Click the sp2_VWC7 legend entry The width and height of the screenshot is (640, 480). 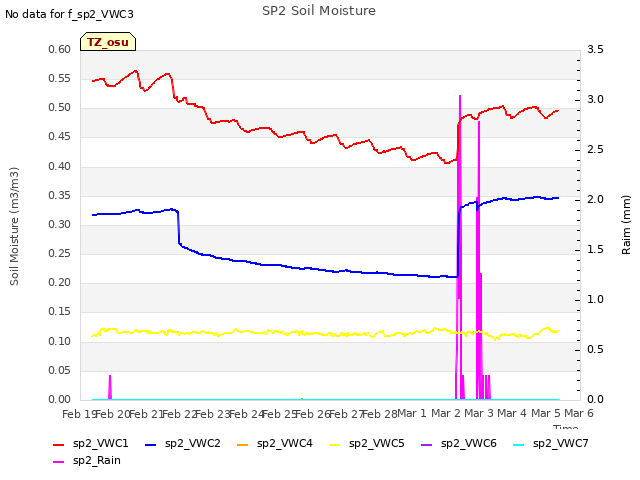[551, 443]
